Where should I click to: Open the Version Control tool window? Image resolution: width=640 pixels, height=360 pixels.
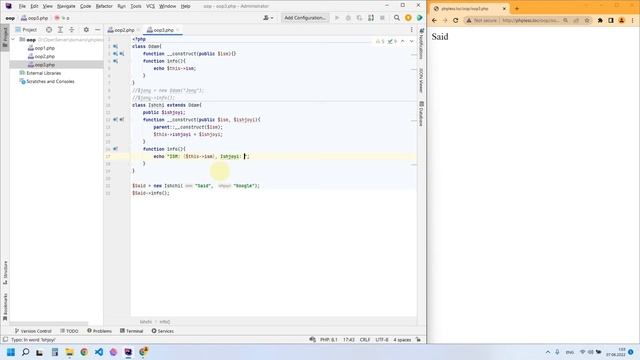click(x=33, y=331)
